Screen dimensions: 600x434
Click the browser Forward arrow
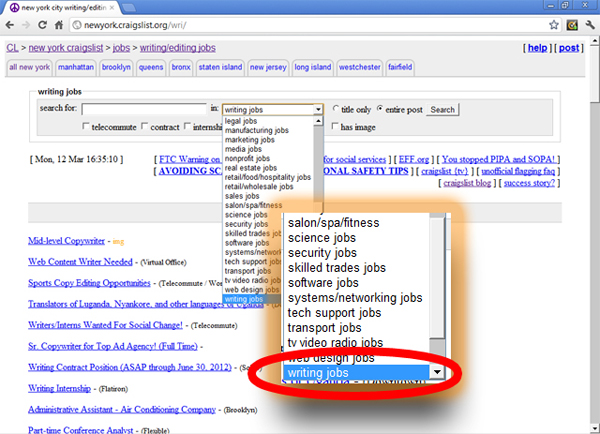click(26, 25)
